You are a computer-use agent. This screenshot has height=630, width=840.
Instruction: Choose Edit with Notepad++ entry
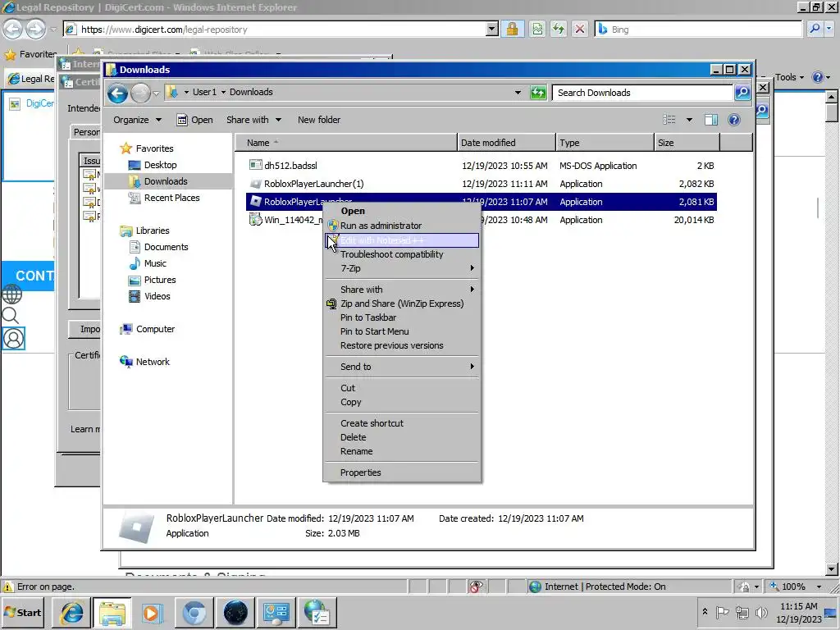tap(402, 240)
